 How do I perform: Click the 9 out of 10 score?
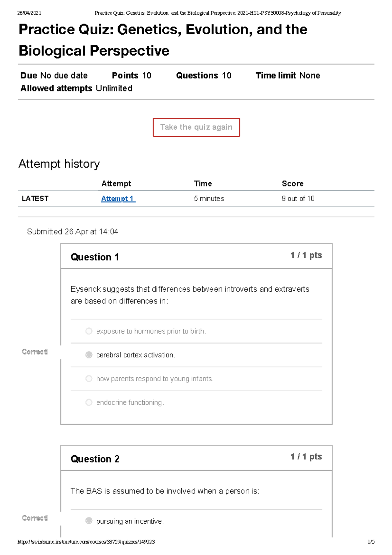coord(298,199)
